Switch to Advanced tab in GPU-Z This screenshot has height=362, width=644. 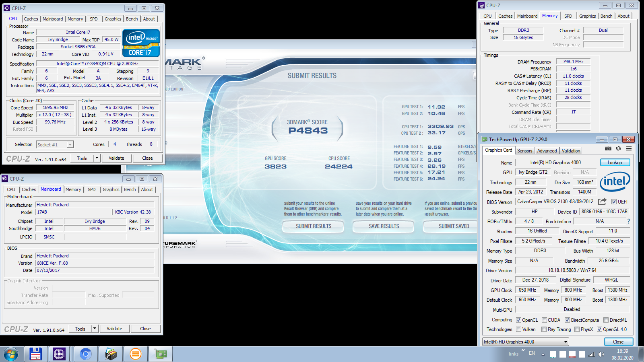pos(547,151)
